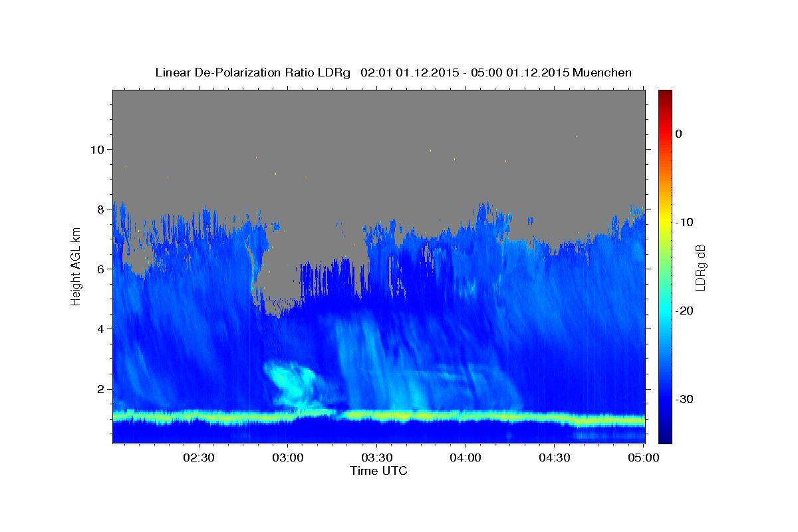The image size is (798, 532).
Task: Click the 02:30 time tick label
Action: [x=199, y=458]
